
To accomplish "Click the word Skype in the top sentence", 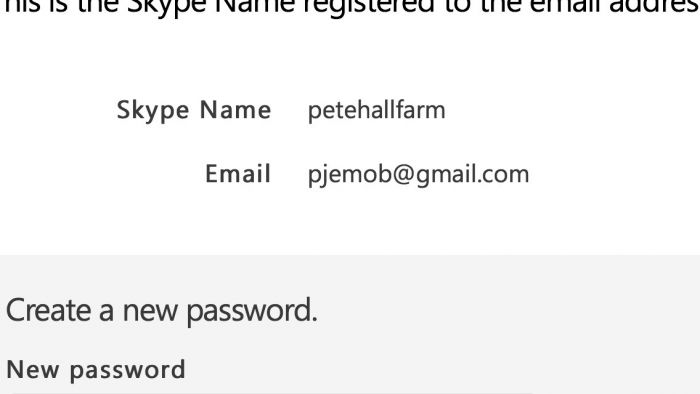I will click(167, 8).
